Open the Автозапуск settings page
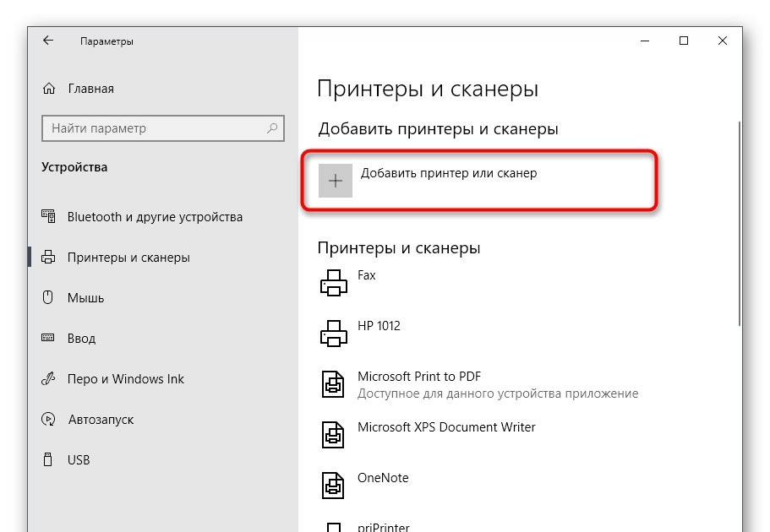The width and height of the screenshot is (770, 532). (101, 420)
